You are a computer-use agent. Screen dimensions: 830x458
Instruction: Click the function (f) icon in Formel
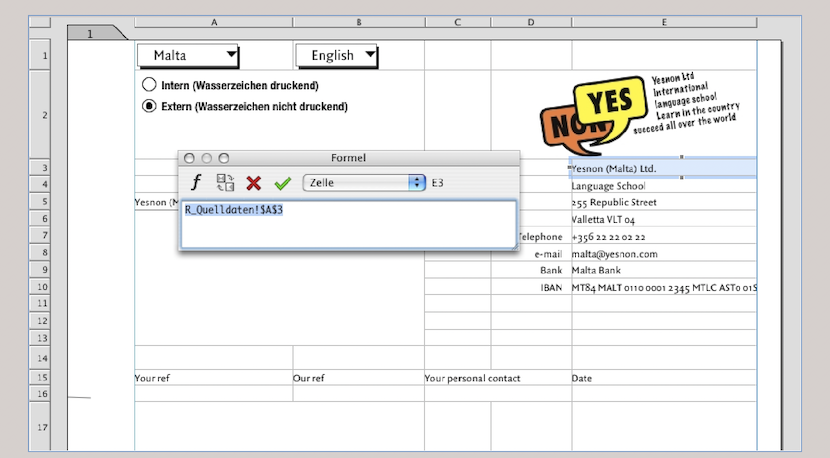pos(197,183)
